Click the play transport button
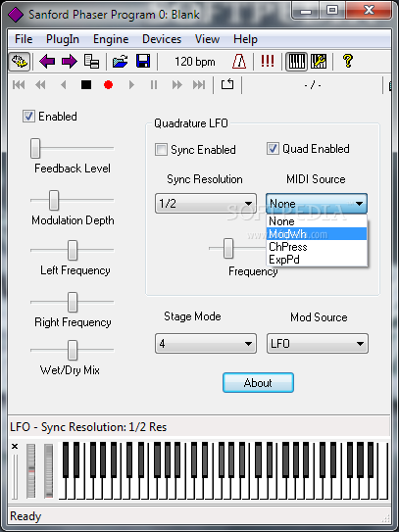Image resolution: width=399 pixels, height=532 pixels. point(131,85)
